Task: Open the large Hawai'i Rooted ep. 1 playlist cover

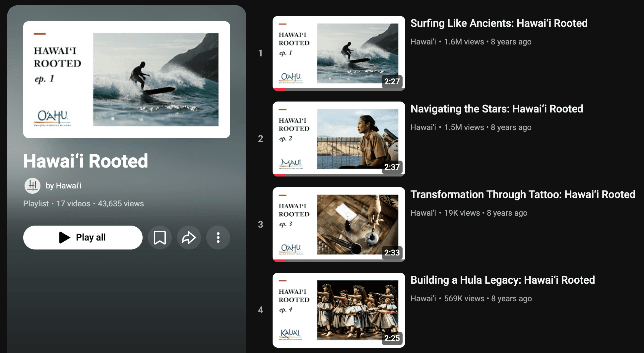Action: tap(127, 80)
